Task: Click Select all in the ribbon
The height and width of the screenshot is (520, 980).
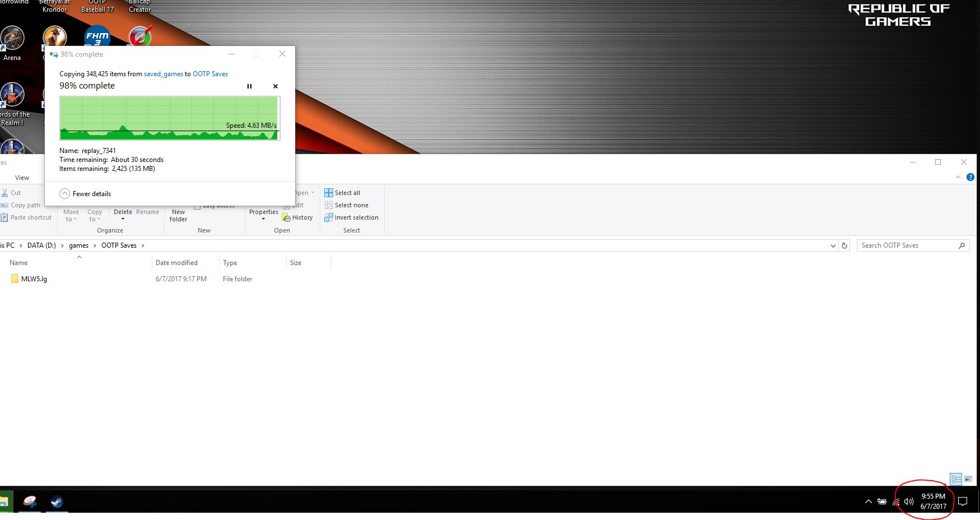Action: tap(342, 193)
